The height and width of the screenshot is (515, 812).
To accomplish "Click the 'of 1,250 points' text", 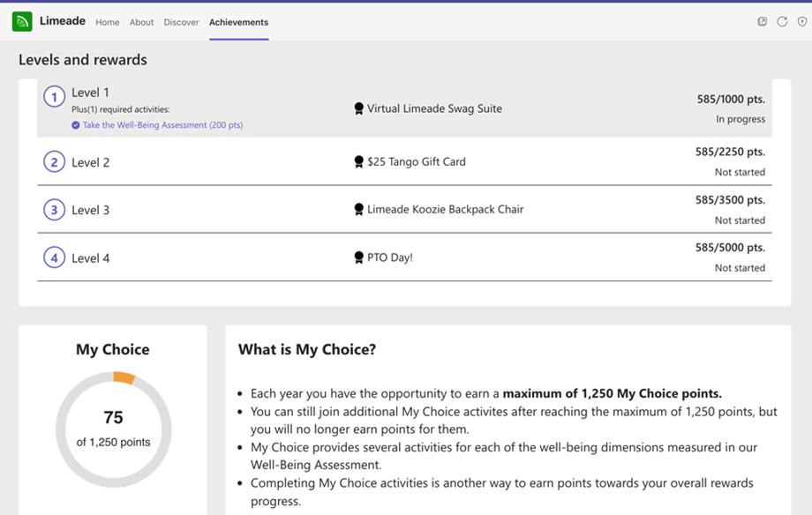I will coord(113,442).
